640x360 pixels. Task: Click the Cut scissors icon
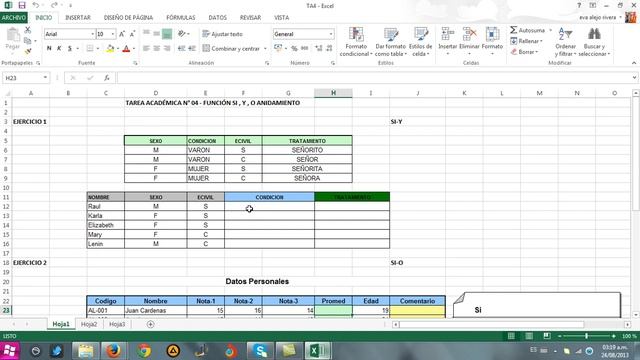[28, 30]
